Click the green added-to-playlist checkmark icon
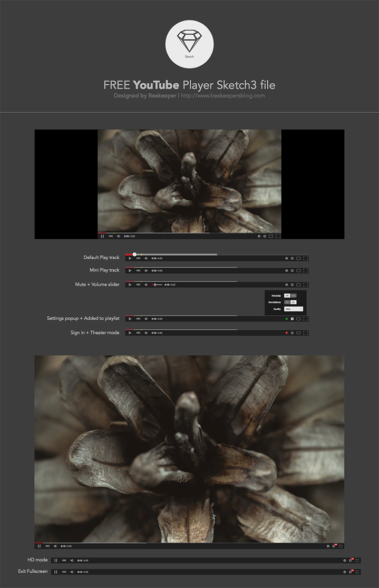Screen dimensions: 379x588 pyautogui.click(x=286, y=319)
